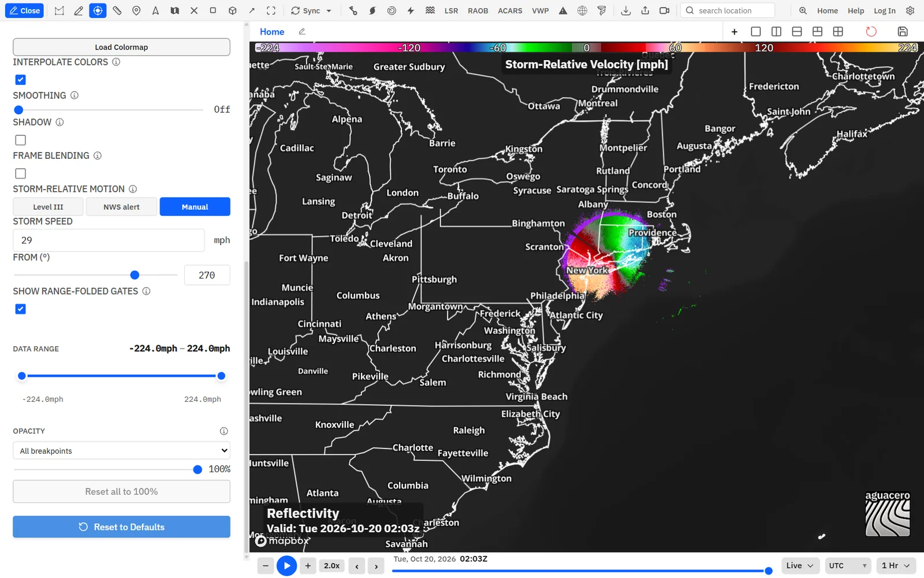Open the hurricane tropical icon
The width and height of the screenshot is (924, 578).
point(372,10)
